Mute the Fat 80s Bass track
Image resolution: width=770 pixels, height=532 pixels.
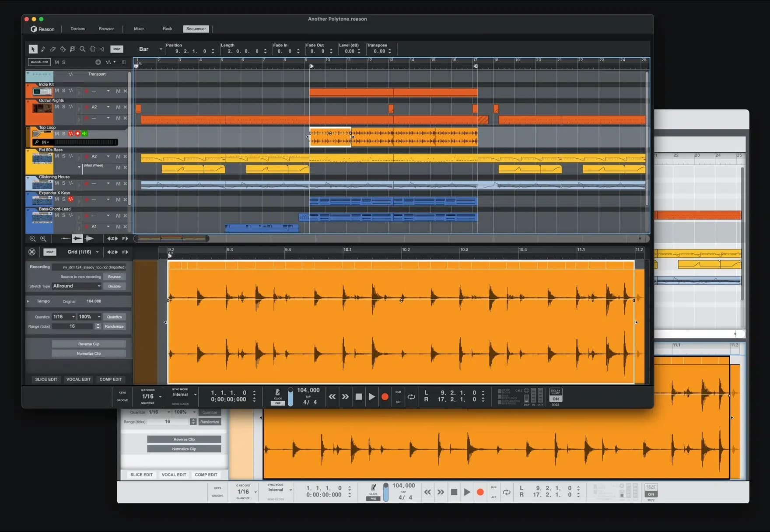(x=56, y=156)
